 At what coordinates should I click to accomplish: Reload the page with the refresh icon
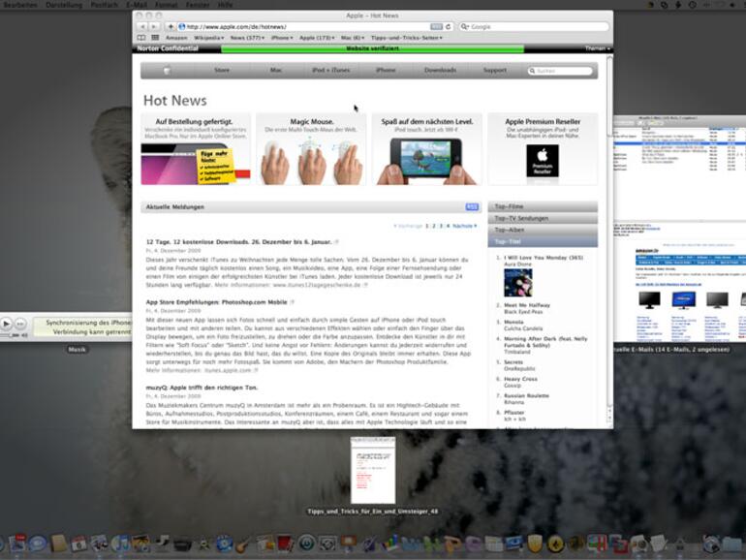point(448,27)
